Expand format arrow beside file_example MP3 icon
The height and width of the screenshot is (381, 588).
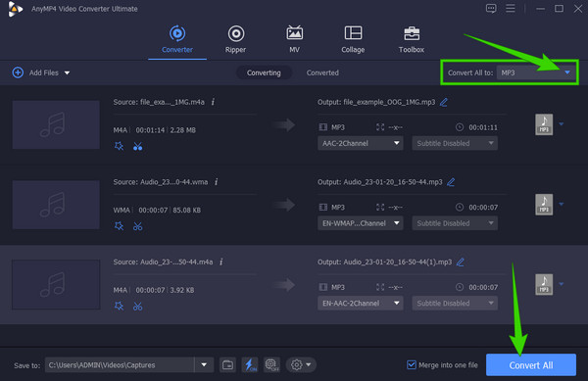[562, 123]
